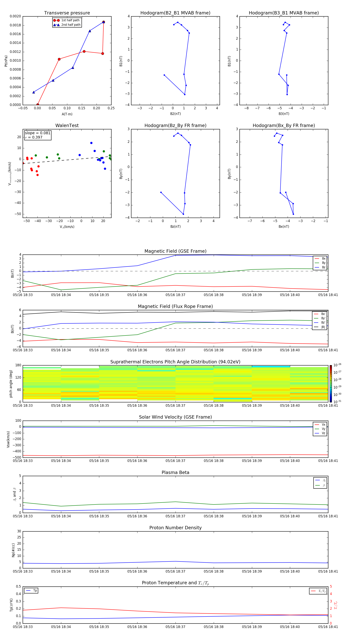Click the "Bx(nT)" x-axis label

coord(284,227)
